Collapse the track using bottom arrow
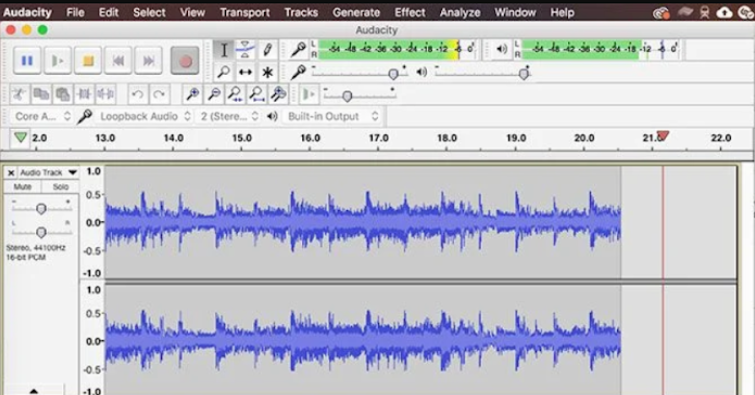Screen dimensions: 755x395 34,391
